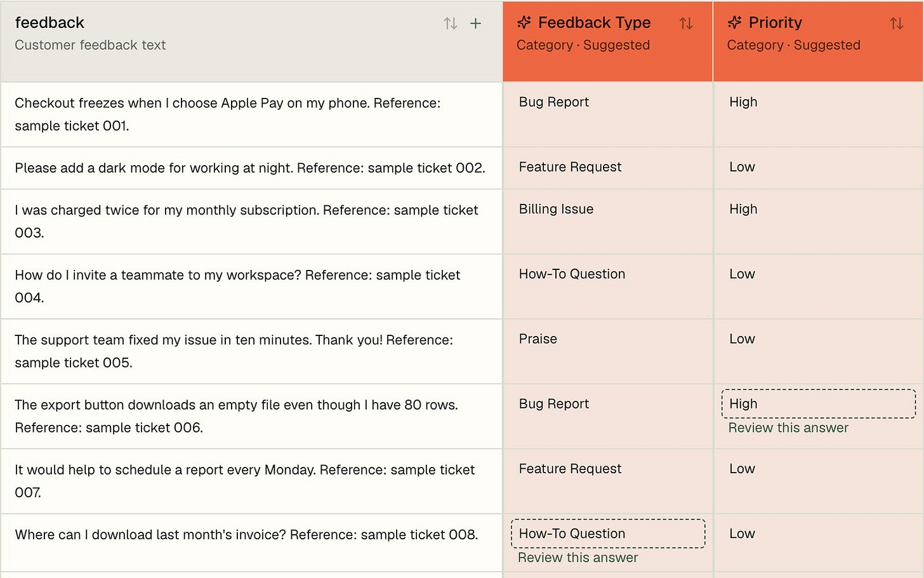This screenshot has width=924, height=578.
Task: Select the empty export file feedback
Action: tap(251, 416)
